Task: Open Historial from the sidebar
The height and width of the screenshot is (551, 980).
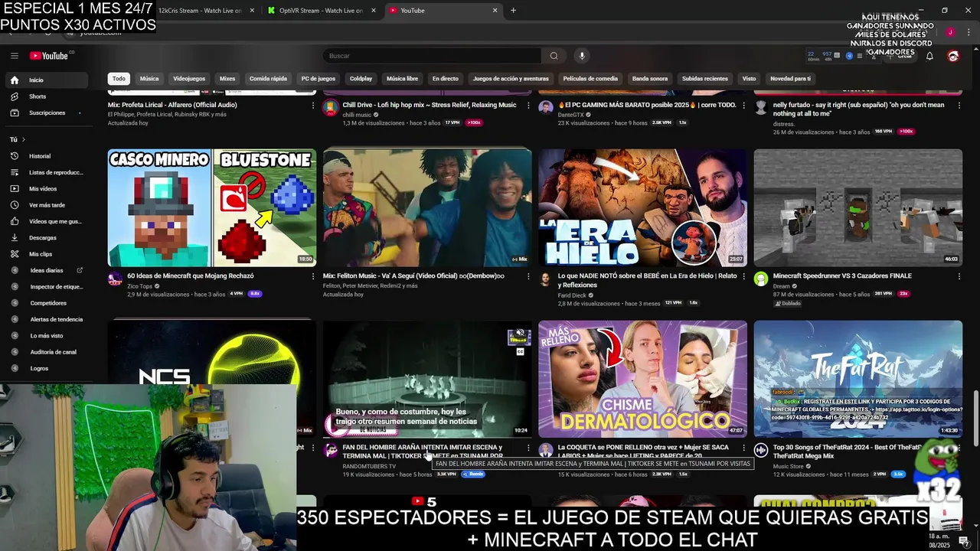Action: pyautogui.click(x=40, y=156)
